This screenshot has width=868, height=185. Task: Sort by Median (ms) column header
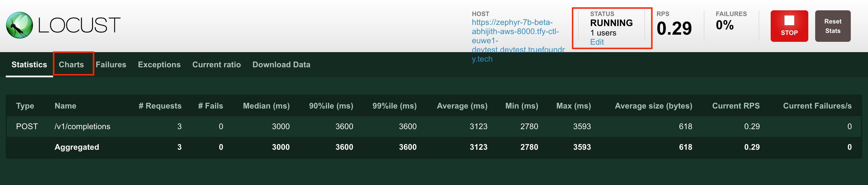(x=266, y=106)
